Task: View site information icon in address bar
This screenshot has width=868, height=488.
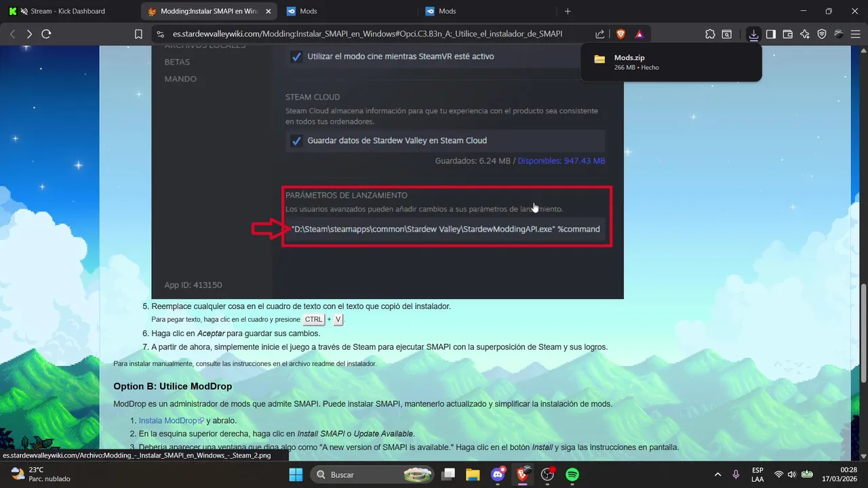Action: tap(160, 34)
